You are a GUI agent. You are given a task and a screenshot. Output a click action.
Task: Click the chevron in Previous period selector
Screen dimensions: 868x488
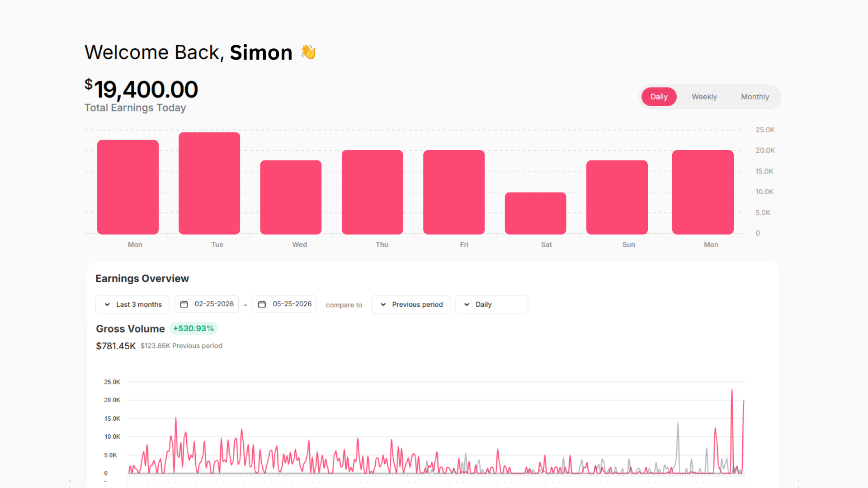[x=383, y=305]
